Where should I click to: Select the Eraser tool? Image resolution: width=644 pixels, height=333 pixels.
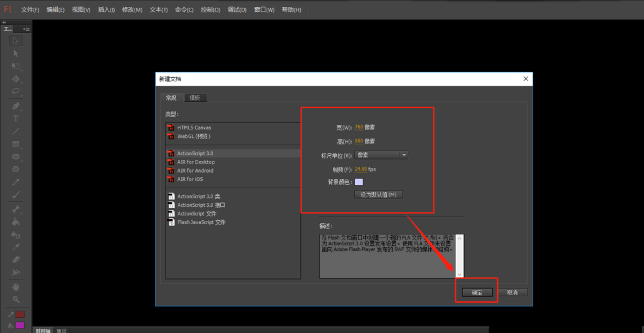tap(16, 260)
